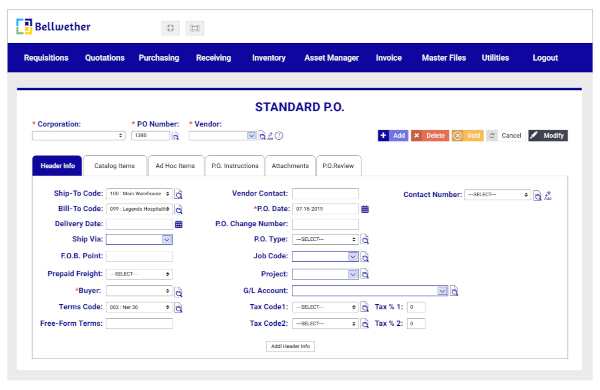Click into the Vendor Contact field
This screenshot has width=600, height=390.
pos(325,194)
